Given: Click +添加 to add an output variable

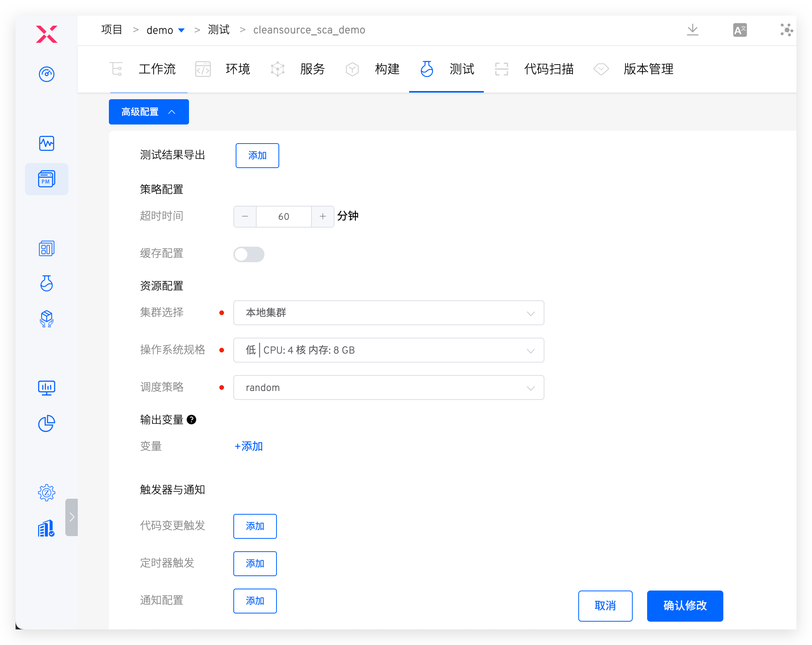Looking at the screenshot, I should click(248, 446).
